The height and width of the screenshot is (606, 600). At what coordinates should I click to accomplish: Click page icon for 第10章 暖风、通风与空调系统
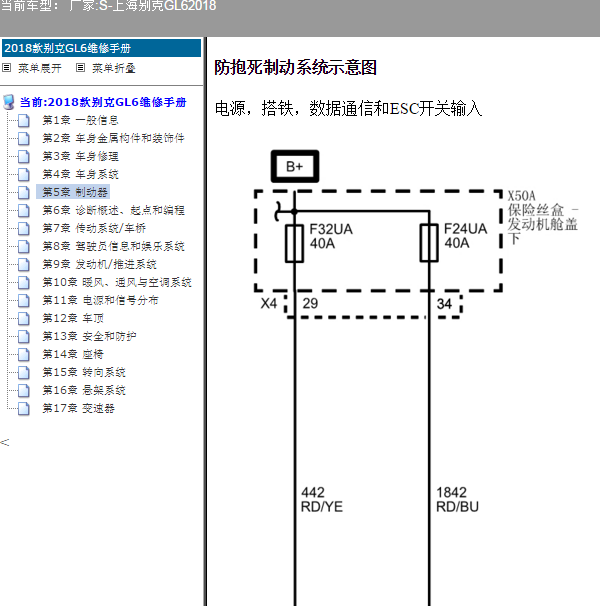24,283
